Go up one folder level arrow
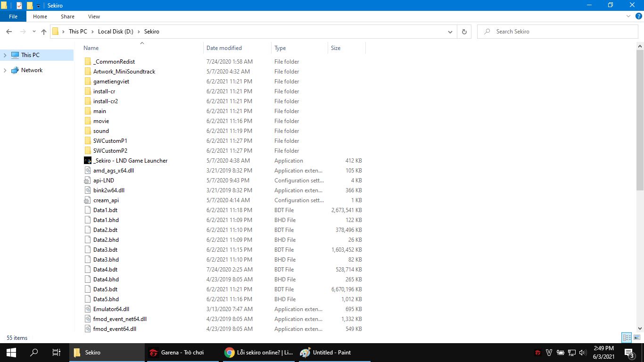Viewport: 644px width, 362px height. click(44, 32)
